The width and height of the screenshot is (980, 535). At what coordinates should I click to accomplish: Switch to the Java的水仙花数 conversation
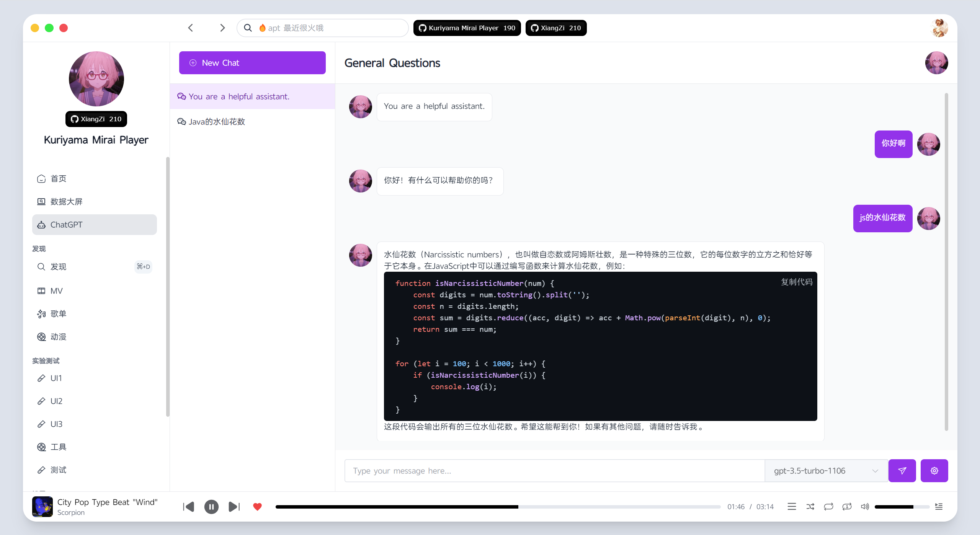coord(217,121)
